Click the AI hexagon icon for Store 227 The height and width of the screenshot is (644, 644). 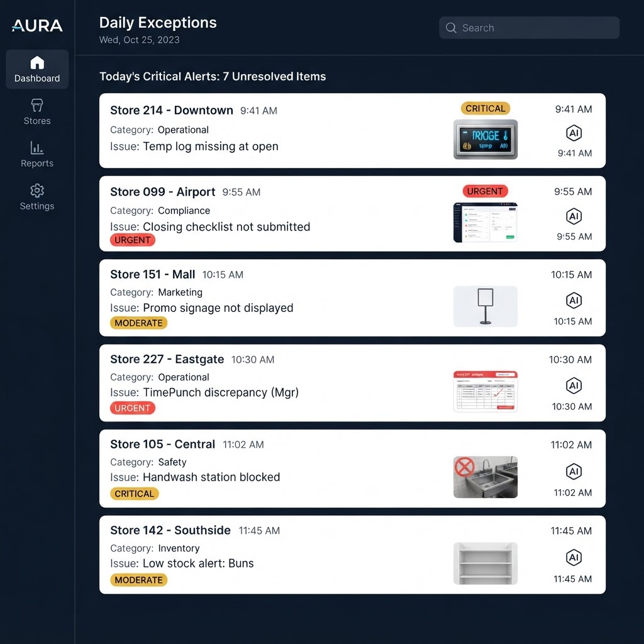(574, 386)
